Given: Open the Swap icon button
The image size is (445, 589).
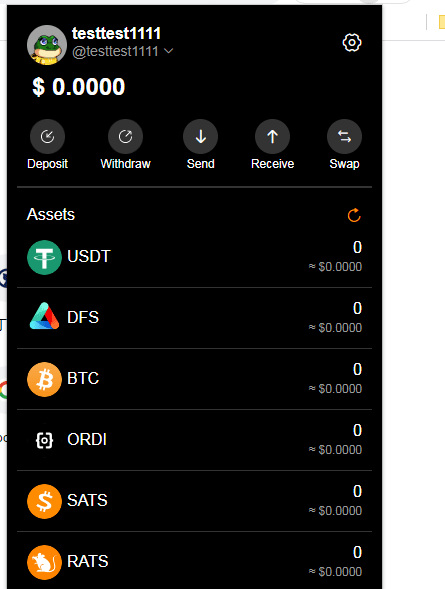Looking at the screenshot, I should (344, 136).
